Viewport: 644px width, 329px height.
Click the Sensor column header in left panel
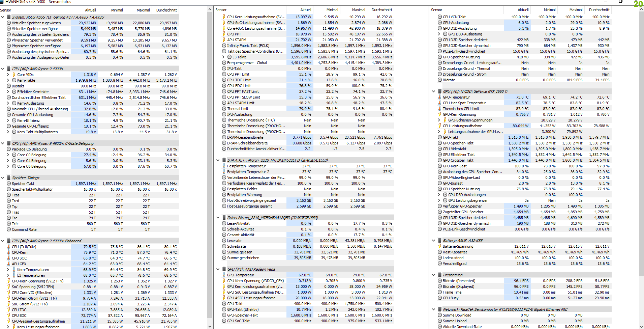pos(35,10)
